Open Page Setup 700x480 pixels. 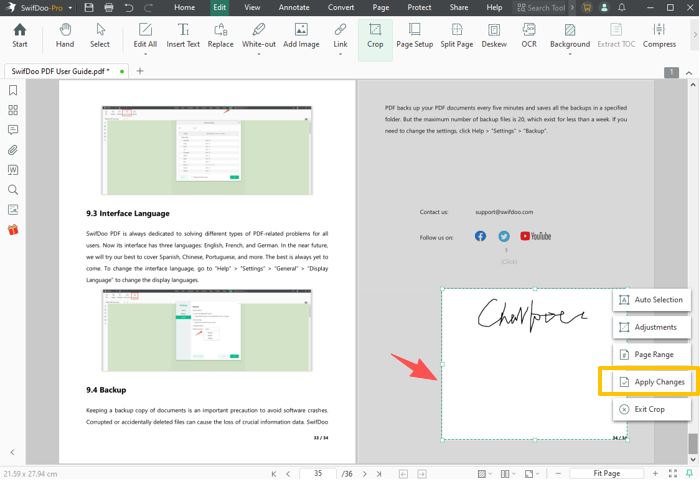click(x=415, y=36)
